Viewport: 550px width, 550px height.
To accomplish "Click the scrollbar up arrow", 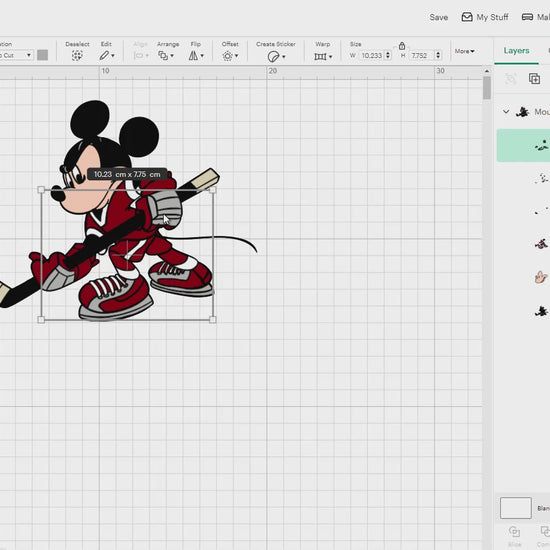I will click(487, 71).
